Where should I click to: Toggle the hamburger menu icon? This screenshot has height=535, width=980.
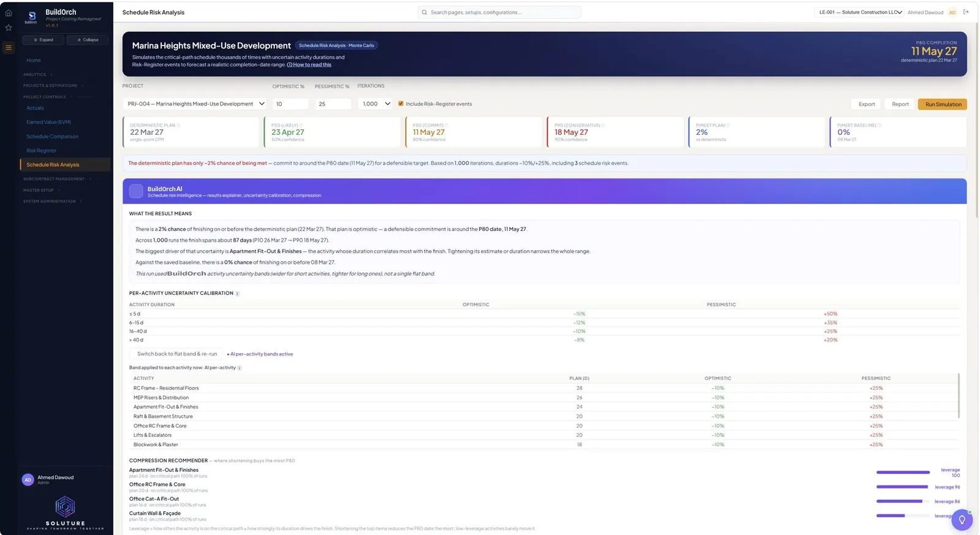tap(9, 47)
